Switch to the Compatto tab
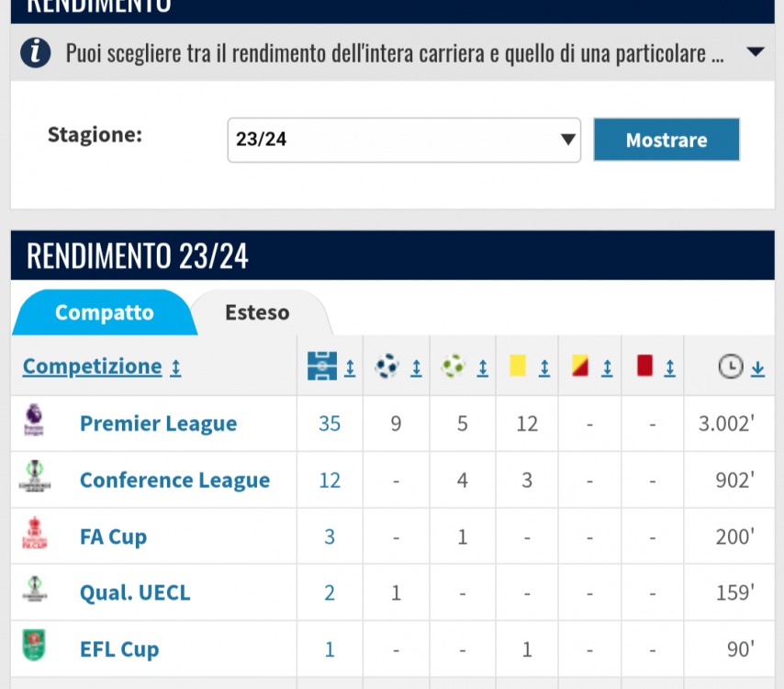This screenshot has height=689, width=784. [105, 312]
